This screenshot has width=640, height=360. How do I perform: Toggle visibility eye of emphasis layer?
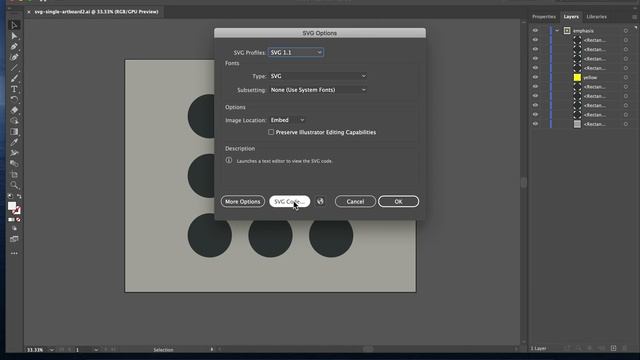coord(535,31)
